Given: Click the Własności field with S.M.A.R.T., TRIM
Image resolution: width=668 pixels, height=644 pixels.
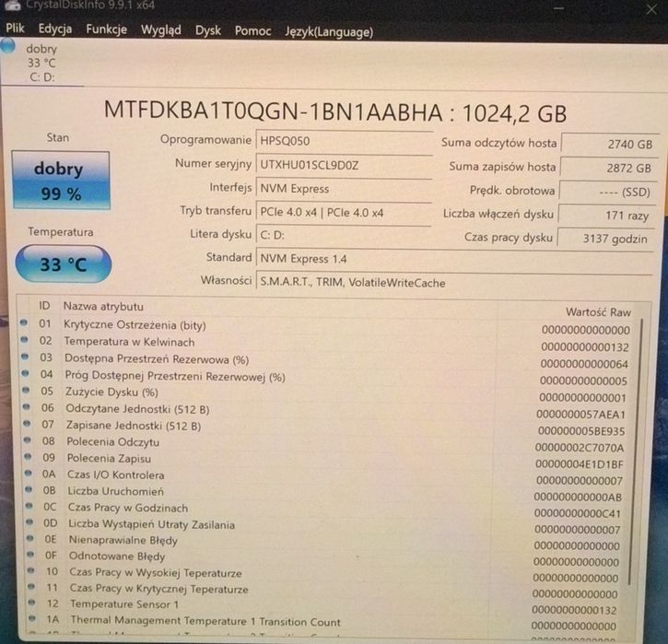Looking at the screenshot, I should (x=454, y=282).
